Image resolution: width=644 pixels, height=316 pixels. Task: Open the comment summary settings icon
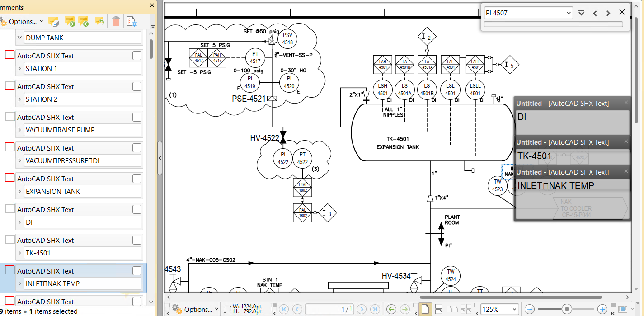tap(132, 21)
